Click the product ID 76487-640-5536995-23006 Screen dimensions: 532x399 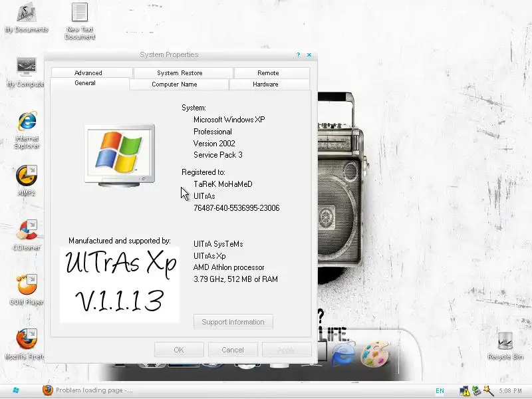[x=237, y=208]
